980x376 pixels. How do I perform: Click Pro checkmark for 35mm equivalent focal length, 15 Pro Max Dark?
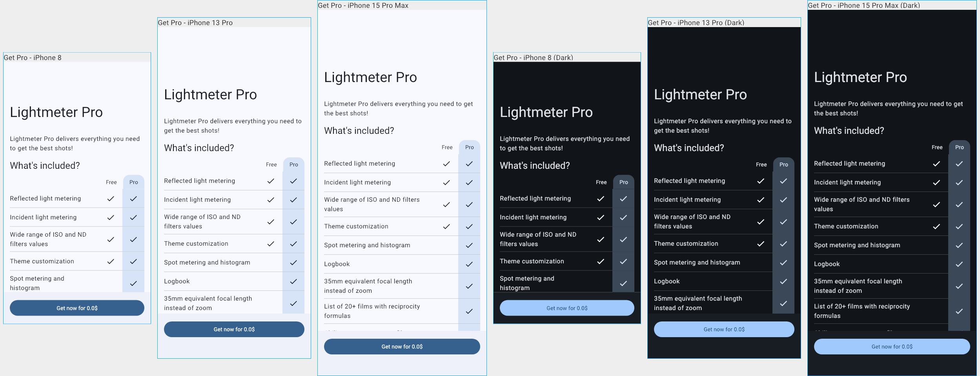point(959,286)
